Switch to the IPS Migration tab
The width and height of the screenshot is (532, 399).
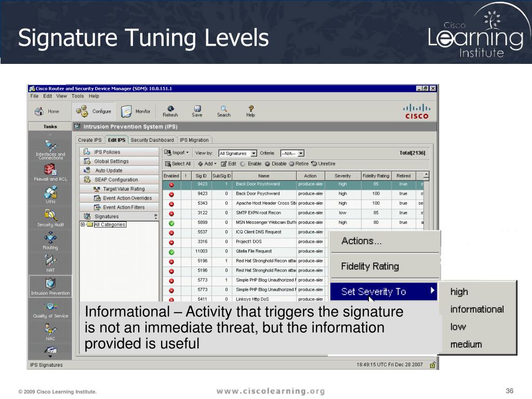(194, 140)
